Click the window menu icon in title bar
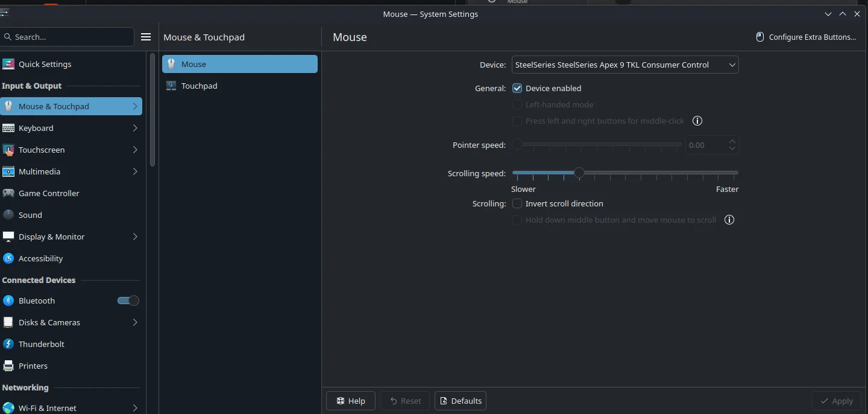Viewport: 868px width, 414px height. [x=4, y=13]
